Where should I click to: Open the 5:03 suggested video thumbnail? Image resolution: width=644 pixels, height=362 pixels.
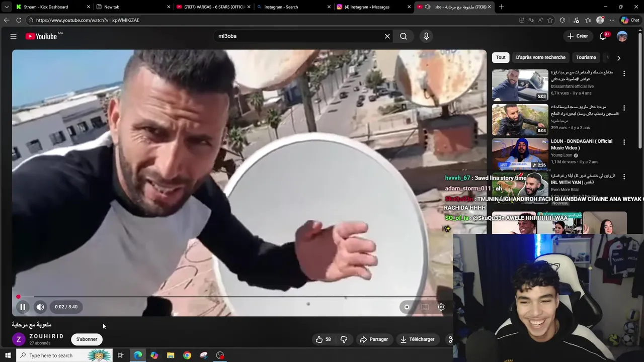pyautogui.click(x=520, y=85)
